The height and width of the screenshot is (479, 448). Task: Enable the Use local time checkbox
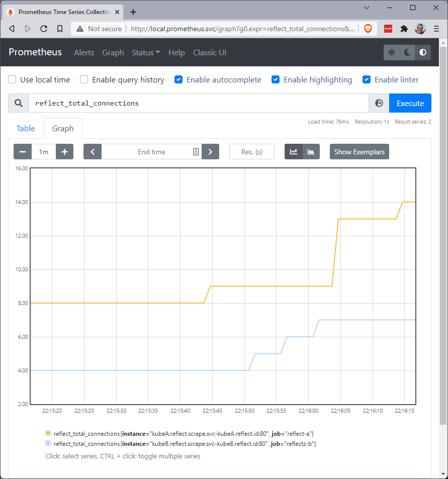12,79
